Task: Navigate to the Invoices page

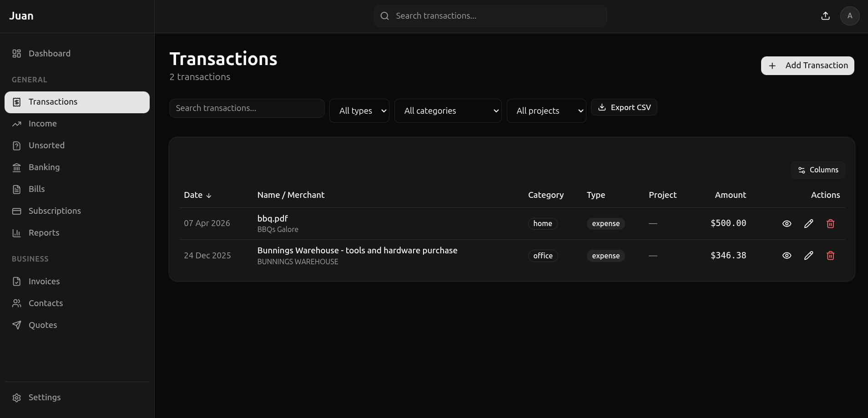Action: coord(44,281)
